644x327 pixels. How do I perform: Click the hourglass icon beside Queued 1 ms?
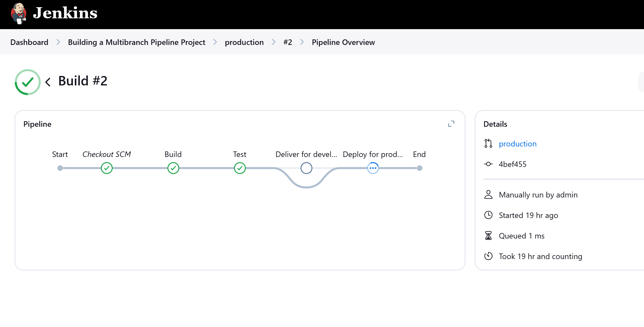(488, 235)
